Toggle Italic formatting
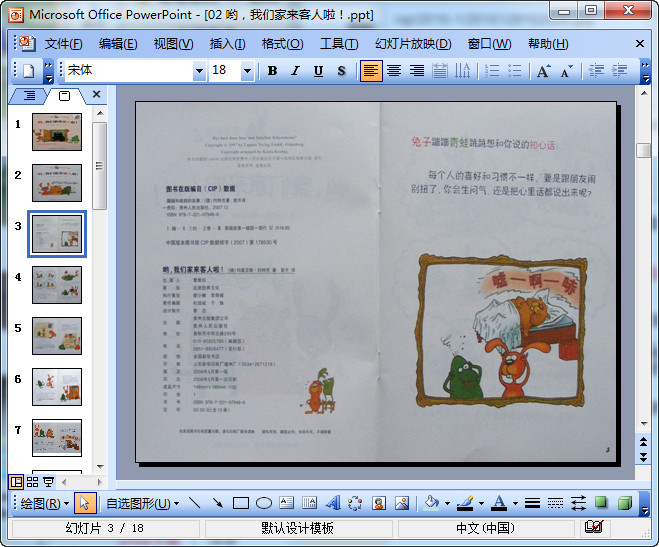The image size is (659, 547). 295,71
